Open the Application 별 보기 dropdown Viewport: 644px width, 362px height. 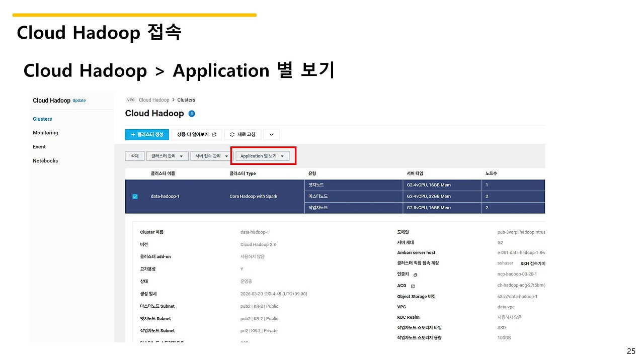[262, 156]
